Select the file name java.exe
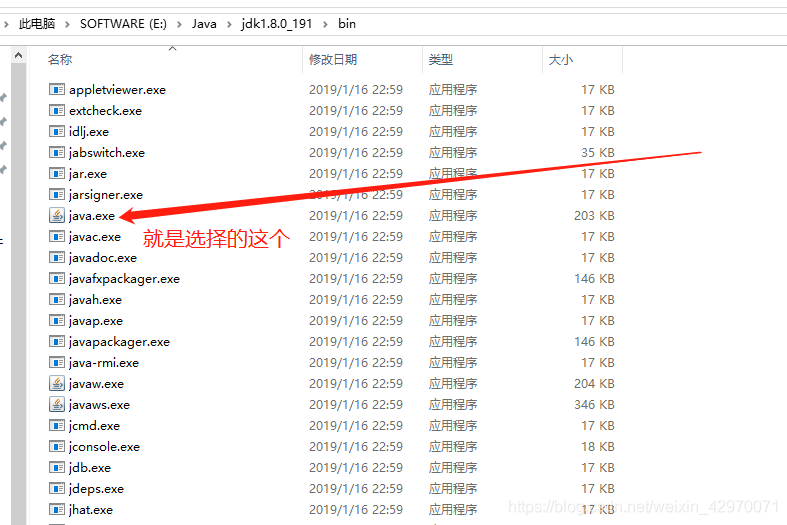This screenshot has width=787, height=525. coord(92,216)
